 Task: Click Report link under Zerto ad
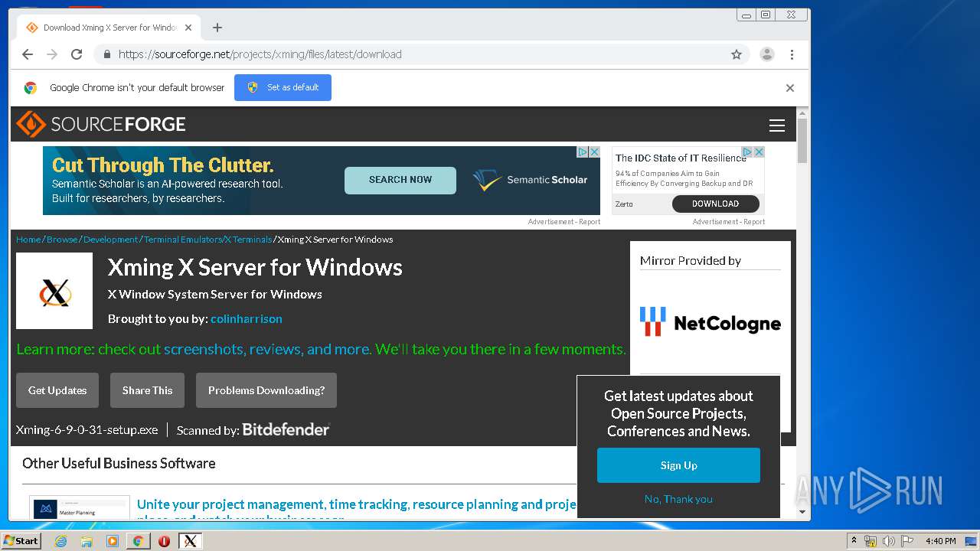point(754,222)
